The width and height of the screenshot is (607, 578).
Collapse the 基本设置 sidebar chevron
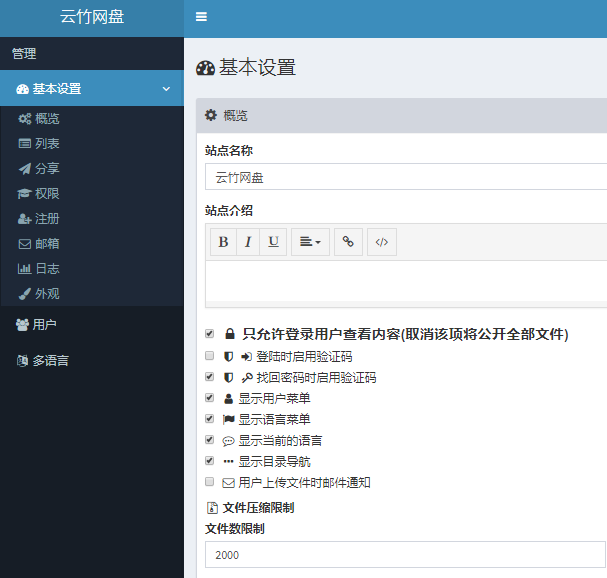point(166,89)
